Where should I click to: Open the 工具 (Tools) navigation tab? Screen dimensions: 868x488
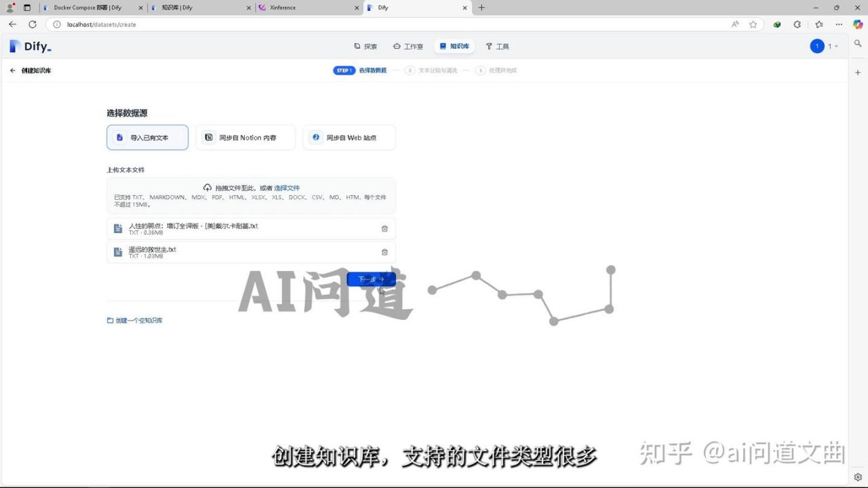(x=497, y=46)
